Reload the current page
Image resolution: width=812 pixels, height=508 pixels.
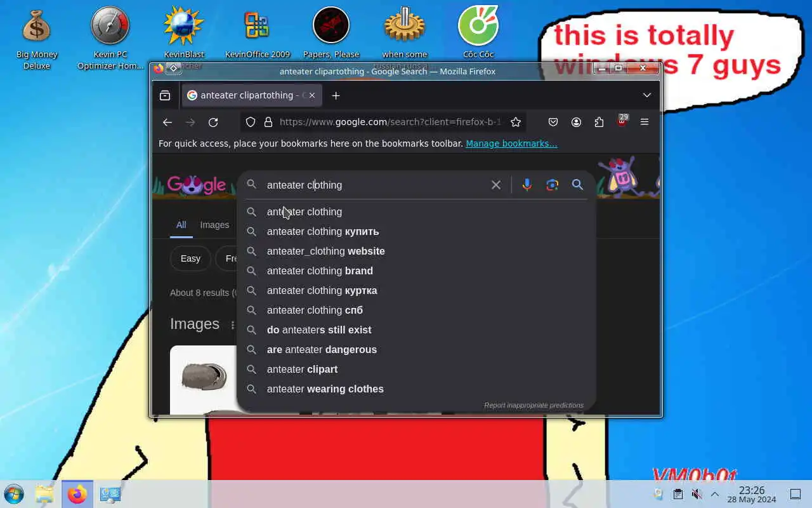[x=213, y=122]
